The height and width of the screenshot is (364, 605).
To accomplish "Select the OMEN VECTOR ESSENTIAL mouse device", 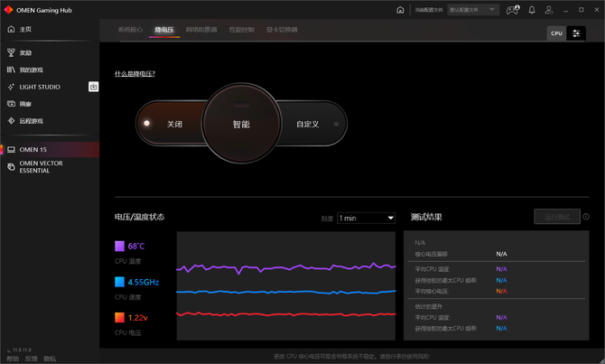I will (50, 167).
